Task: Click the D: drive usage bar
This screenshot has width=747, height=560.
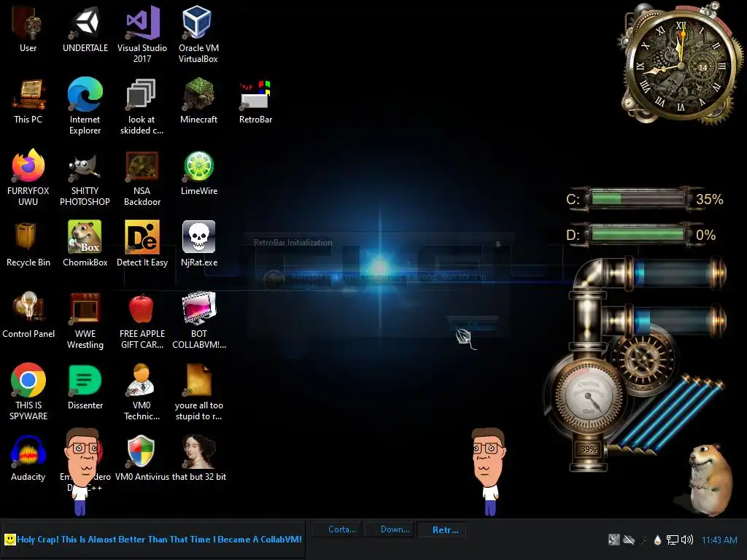Action: coord(638,234)
